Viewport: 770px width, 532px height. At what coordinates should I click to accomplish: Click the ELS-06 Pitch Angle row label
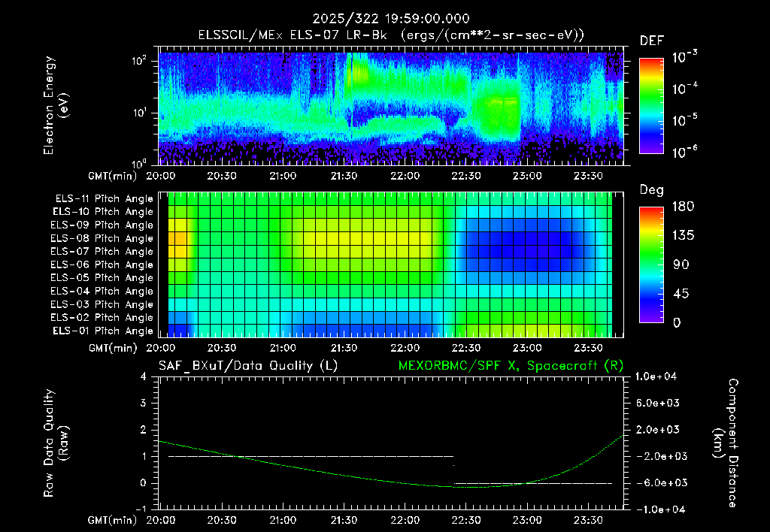click(102, 264)
